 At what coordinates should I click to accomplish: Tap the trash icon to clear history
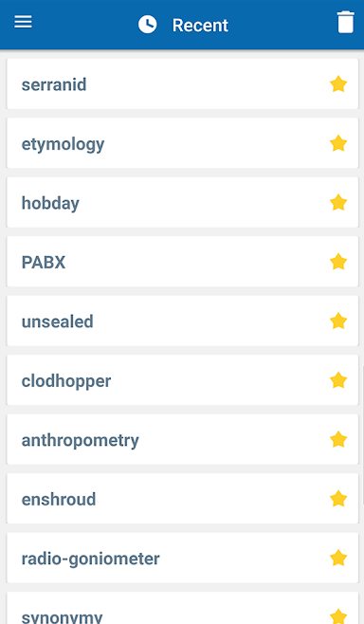tap(345, 23)
